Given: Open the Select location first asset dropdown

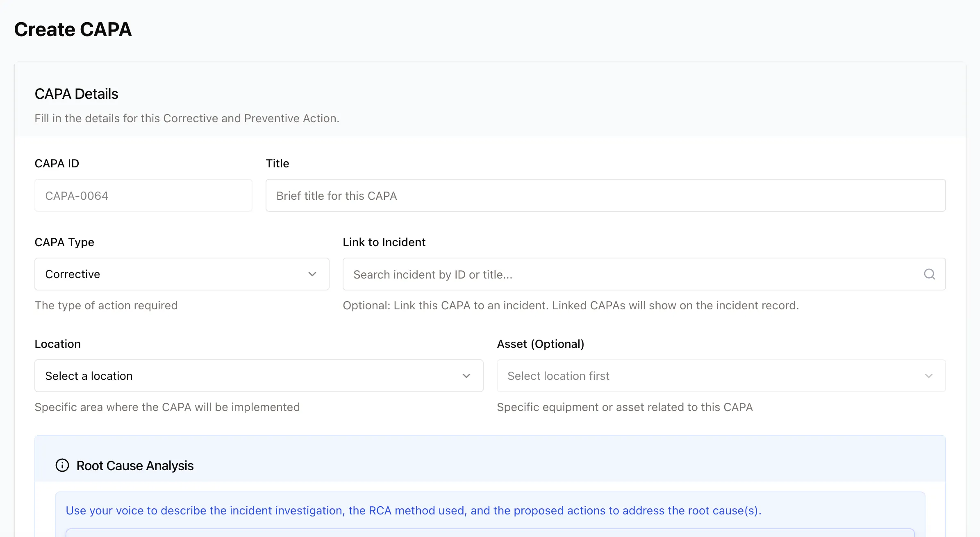Looking at the screenshot, I should 721,376.
